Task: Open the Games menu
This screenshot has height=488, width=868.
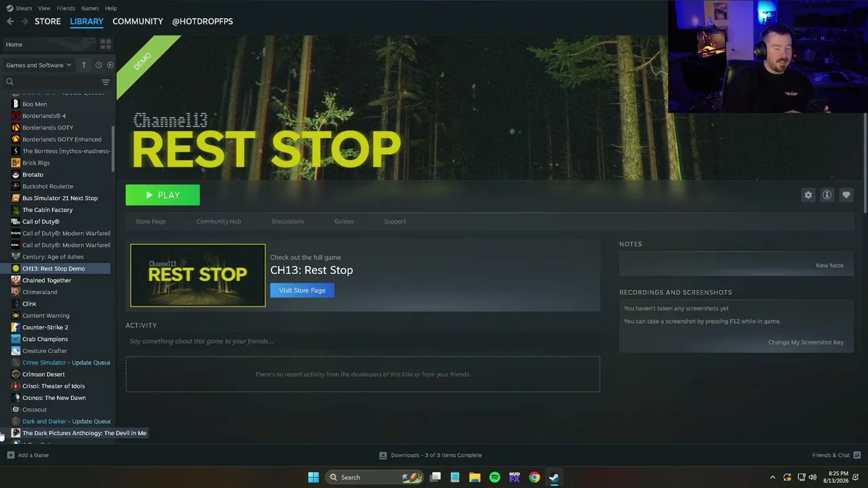Action: point(90,8)
